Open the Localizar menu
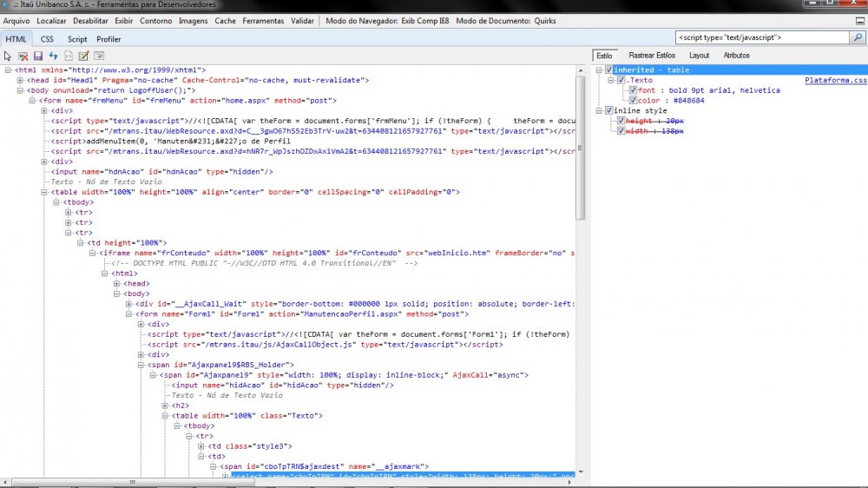The image size is (868, 488). pyautogui.click(x=51, y=21)
